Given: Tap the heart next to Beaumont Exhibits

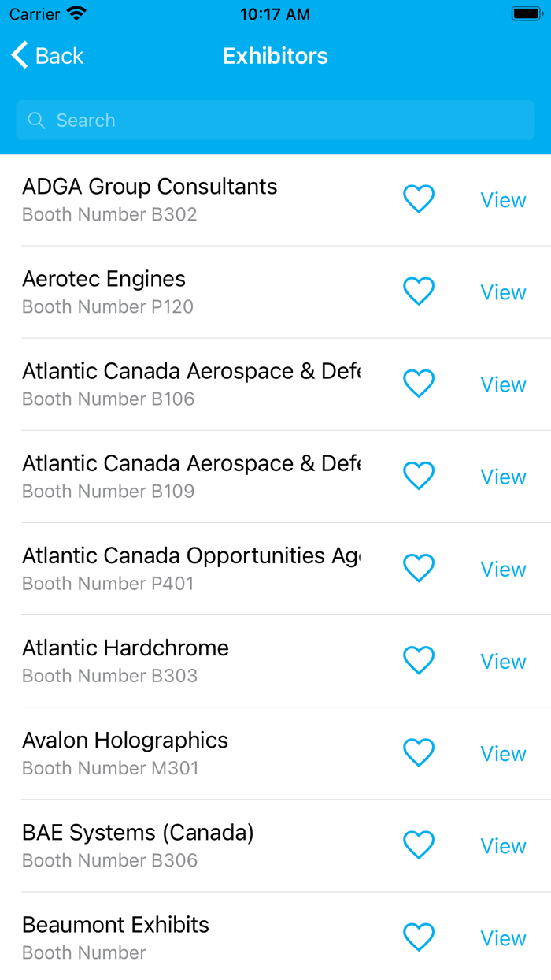Looking at the screenshot, I should point(419,937).
